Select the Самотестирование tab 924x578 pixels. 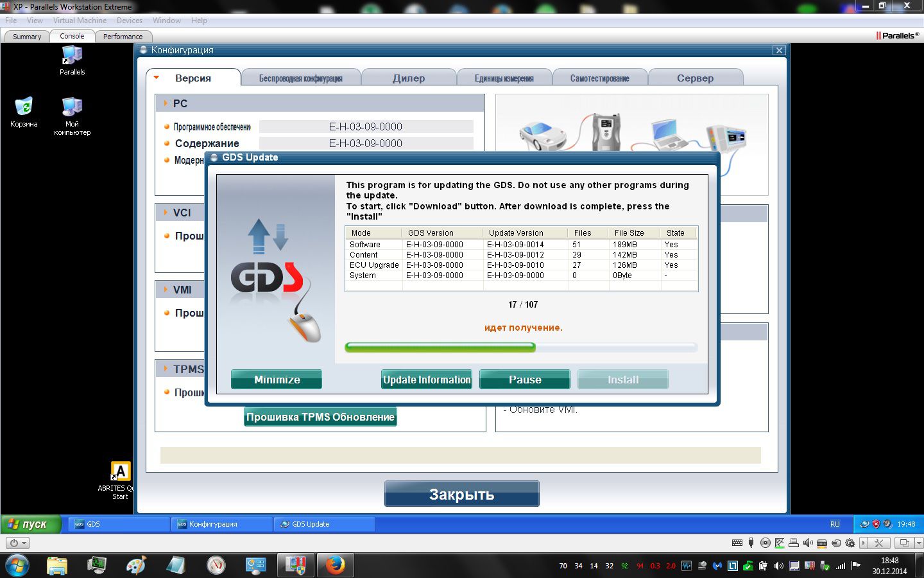coord(600,78)
